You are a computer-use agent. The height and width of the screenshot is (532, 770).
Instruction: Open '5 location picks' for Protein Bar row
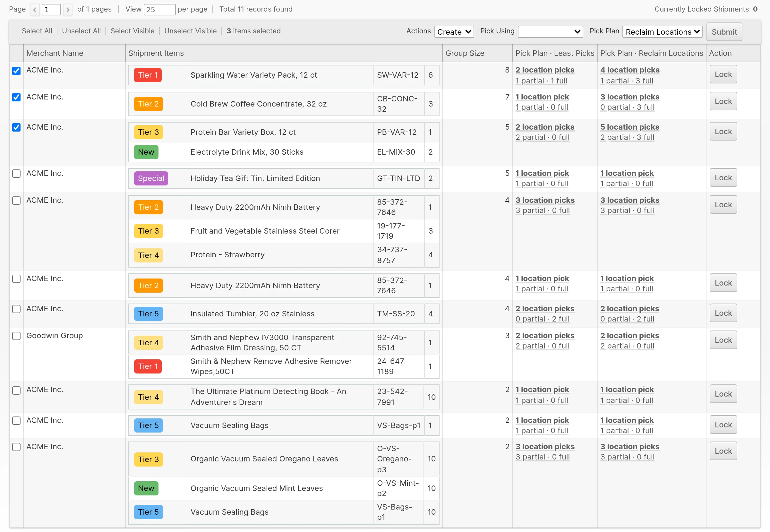click(x=630, y=127)
